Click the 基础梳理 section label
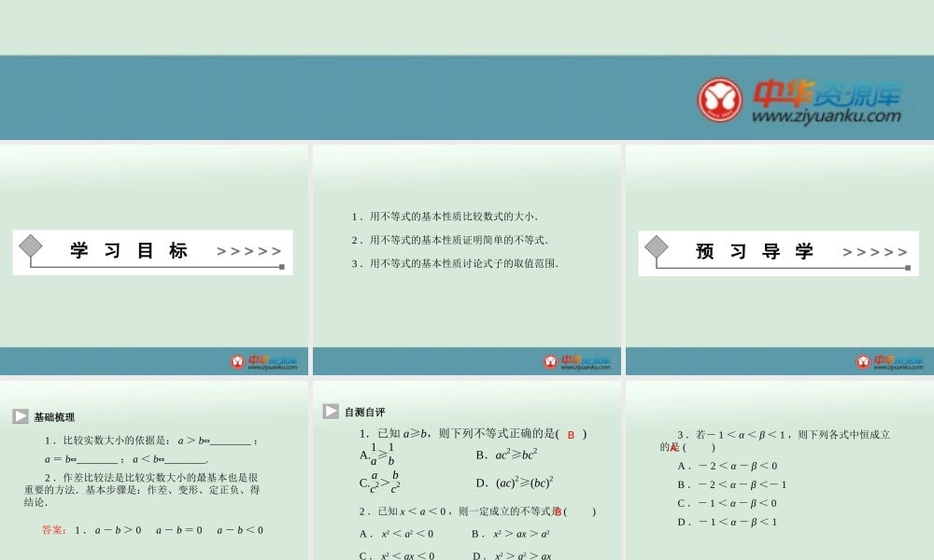 pyautogui.click(x=54, y=417)
